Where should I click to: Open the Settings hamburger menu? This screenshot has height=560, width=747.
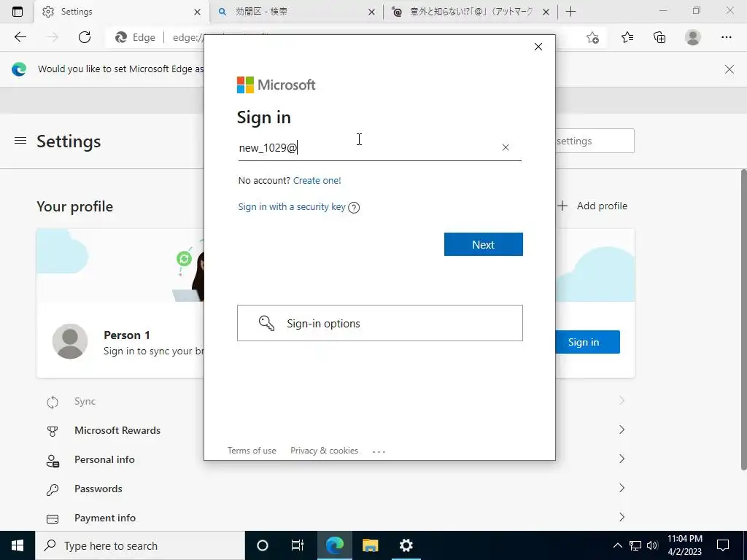(x=20, y=141)
